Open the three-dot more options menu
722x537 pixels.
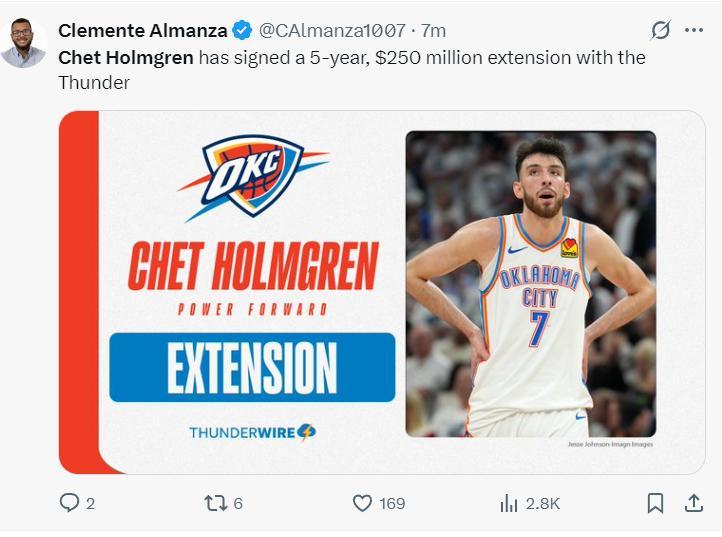click(694, 30)
